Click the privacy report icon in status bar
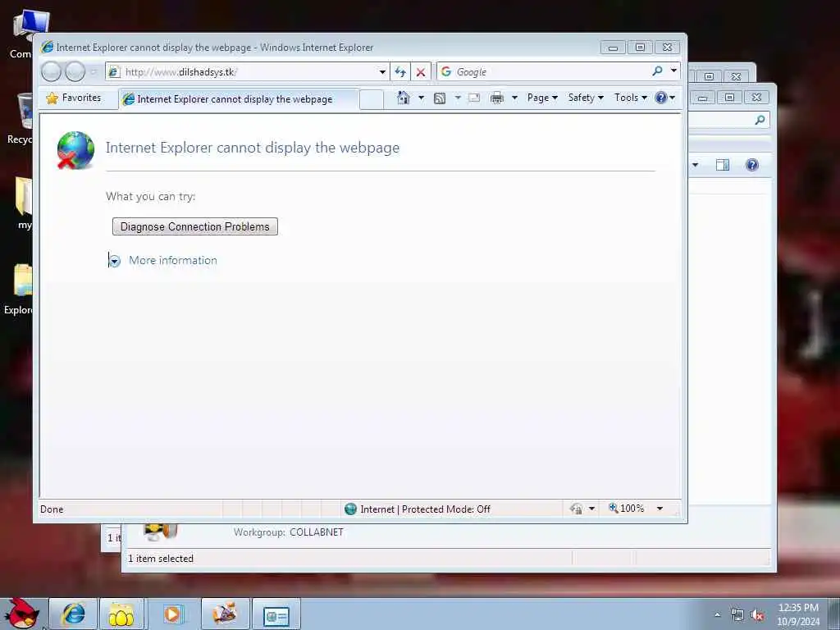This screenshot has height=630, width=840. 577,509
